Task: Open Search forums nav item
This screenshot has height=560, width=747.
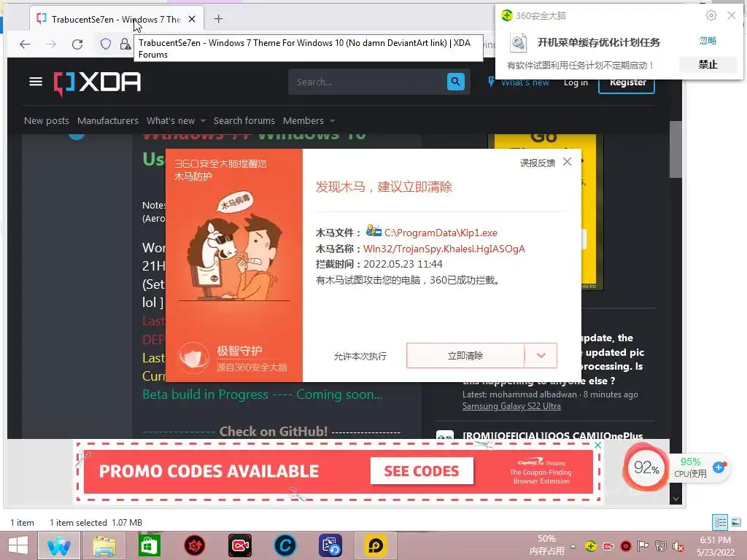Action: tap(244, 121)
